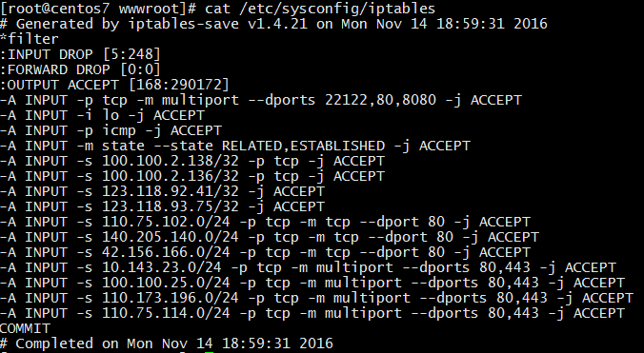This screenshot has height=353, width=644.
Task: Click the 'COMMIT' line
Action: click(25, 329)
